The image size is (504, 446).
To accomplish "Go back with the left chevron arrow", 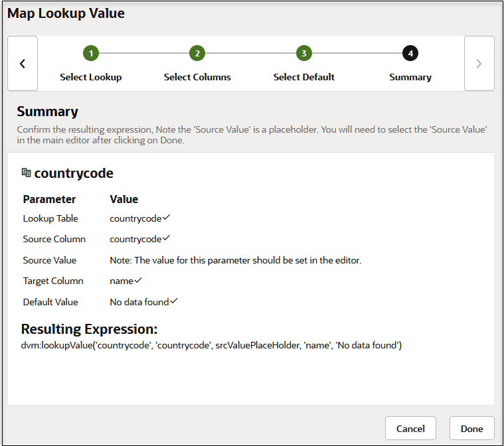I will point(23,63).
